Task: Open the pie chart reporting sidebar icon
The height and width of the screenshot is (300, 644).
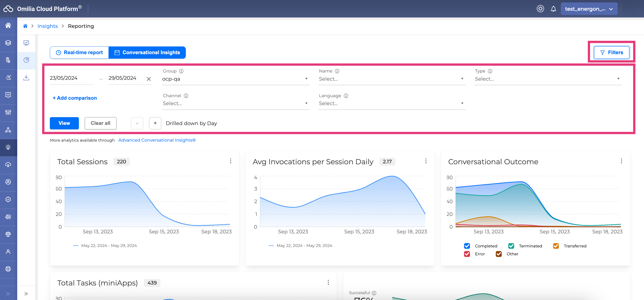Action: coord(26,60)
